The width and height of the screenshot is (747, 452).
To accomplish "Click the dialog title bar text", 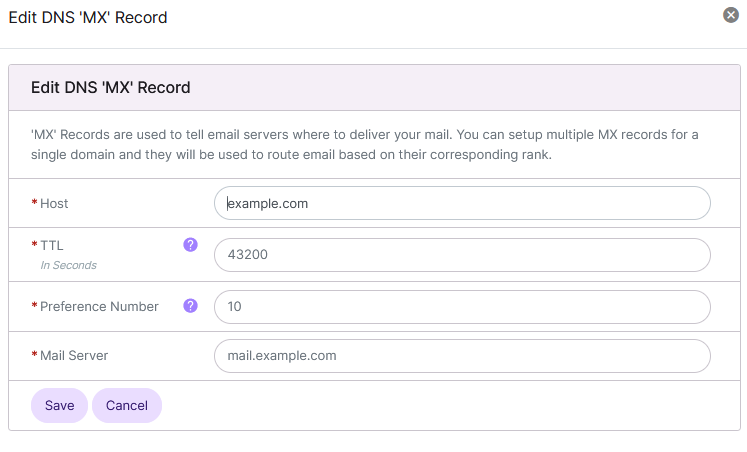I will pyautogui.click(x=88, y=17).
